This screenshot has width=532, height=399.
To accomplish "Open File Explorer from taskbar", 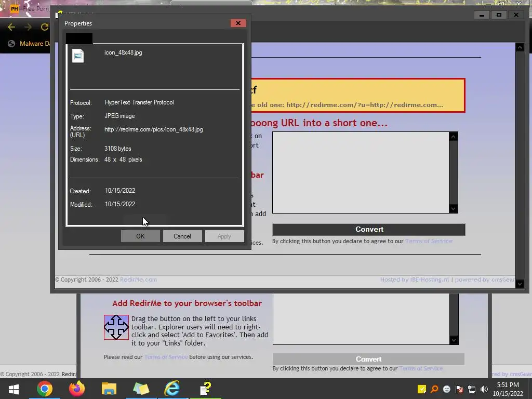I will (x=109, y=389).
